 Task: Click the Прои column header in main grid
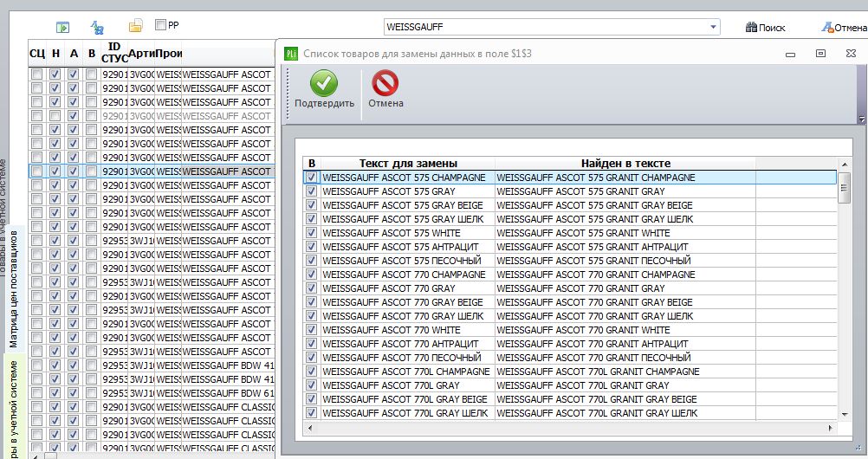point(168,54)
